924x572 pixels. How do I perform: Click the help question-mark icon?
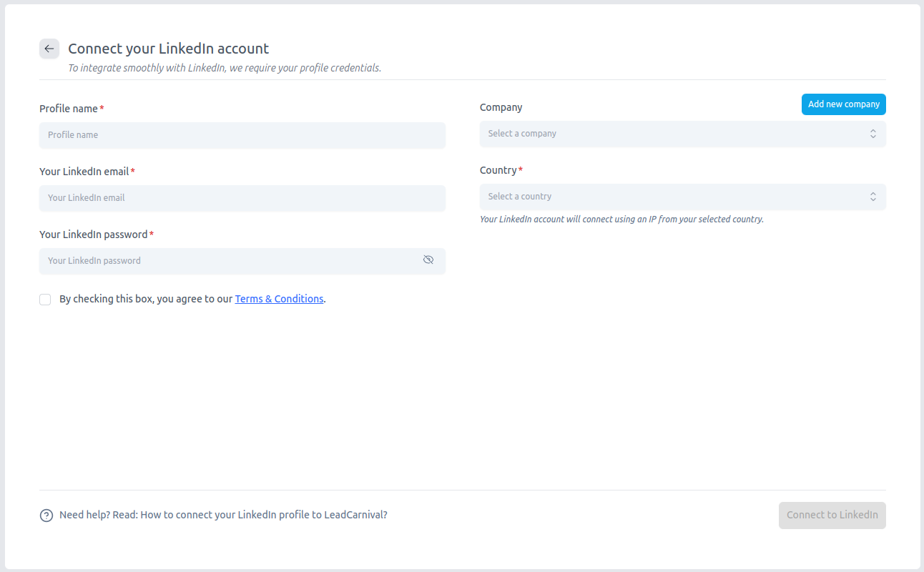[46, 514]
